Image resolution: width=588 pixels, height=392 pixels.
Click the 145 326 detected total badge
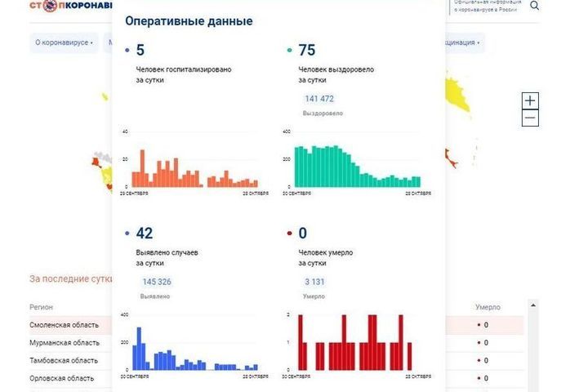pos(157,282)
